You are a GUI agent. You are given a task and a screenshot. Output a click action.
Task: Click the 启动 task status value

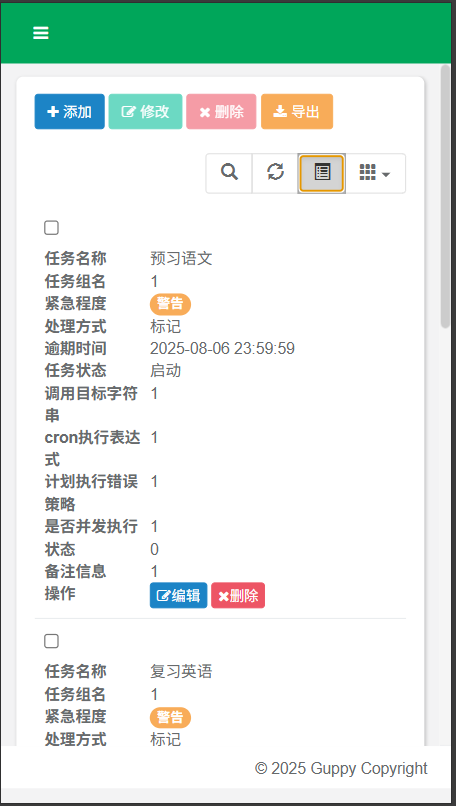point(166,371)
